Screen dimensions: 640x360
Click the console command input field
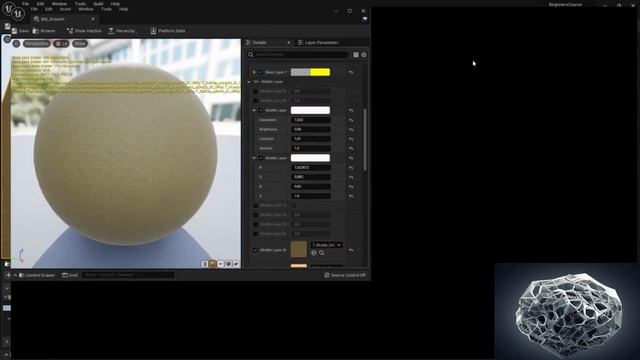click(129, 276)
